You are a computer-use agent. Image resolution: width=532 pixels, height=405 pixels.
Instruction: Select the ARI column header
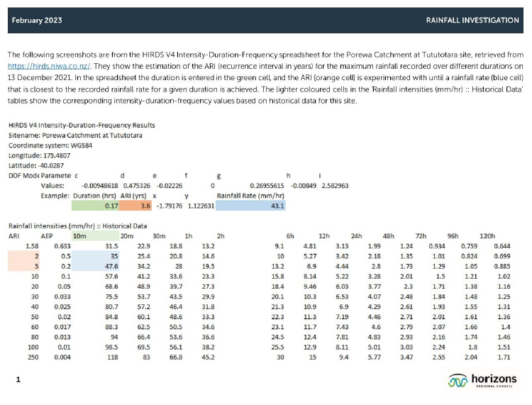pos(14,235)
